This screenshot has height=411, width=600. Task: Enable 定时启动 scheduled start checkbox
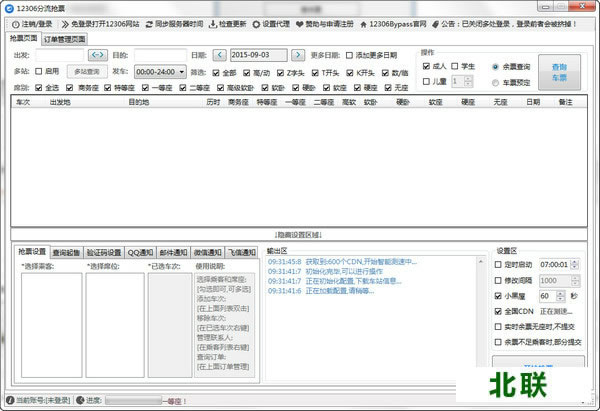click(500, 264)
